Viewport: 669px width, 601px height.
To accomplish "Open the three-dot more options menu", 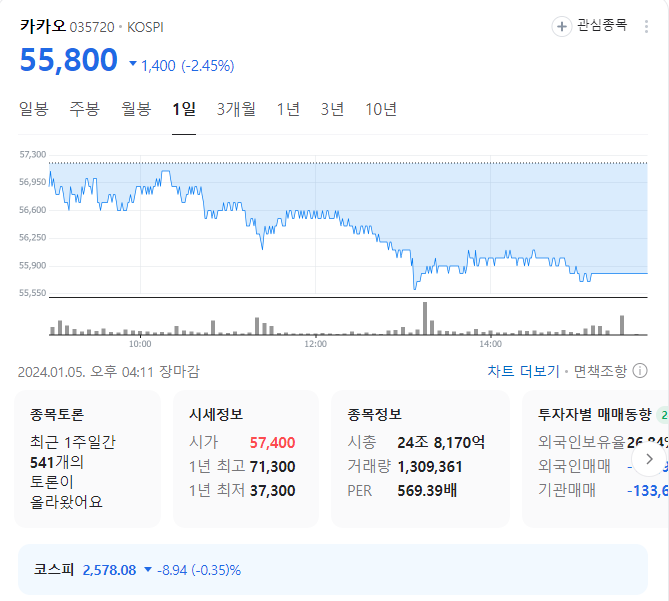I will 646,26.
